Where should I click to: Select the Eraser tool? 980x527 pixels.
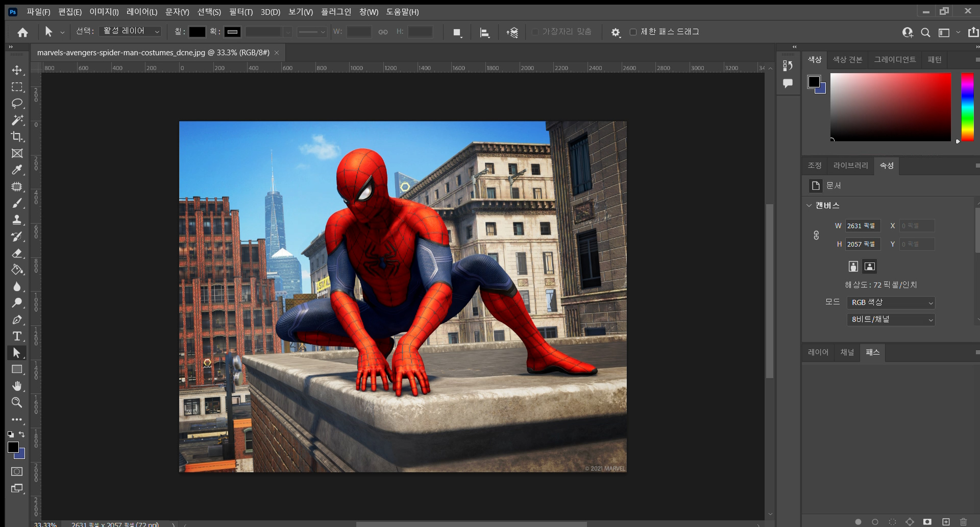17,253
